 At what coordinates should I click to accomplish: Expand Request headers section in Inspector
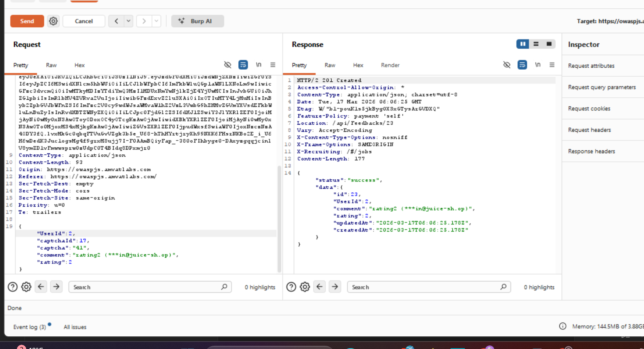(x=589, y=130)
